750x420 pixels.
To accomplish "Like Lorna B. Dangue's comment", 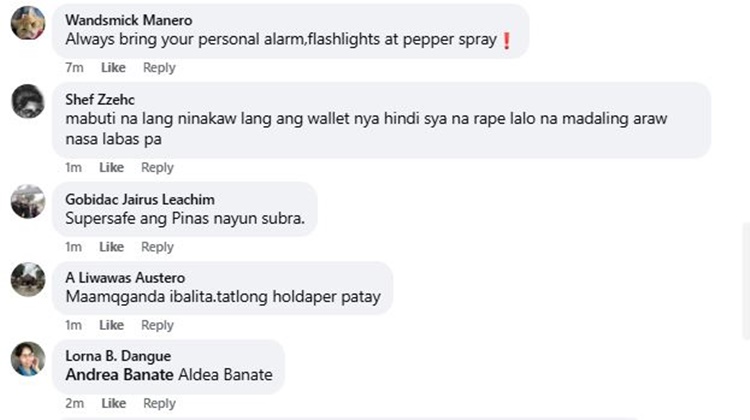I will pos(113,403).
